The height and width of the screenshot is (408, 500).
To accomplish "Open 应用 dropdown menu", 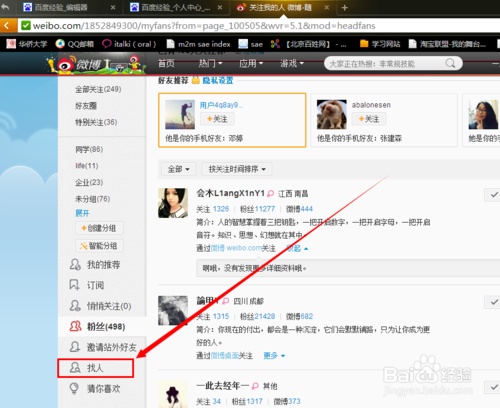I will pos(251,63).
